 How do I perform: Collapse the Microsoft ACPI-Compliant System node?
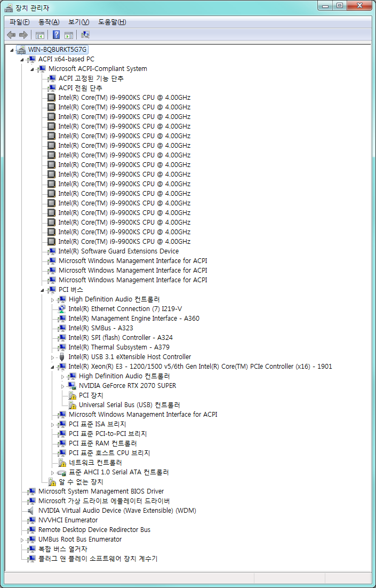[x=33, y=69]
